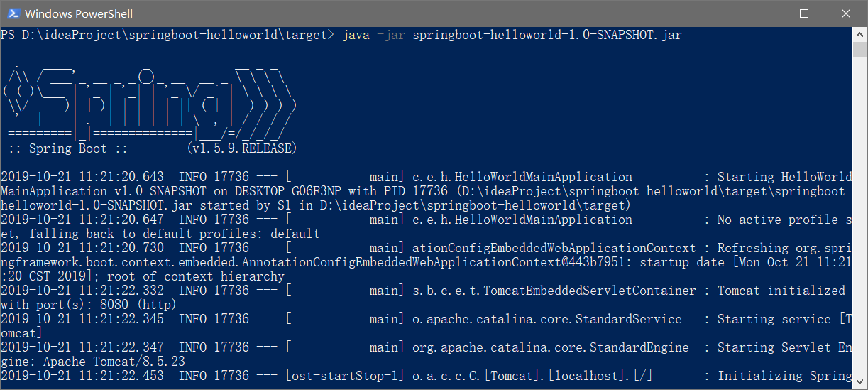Maximize the PowerShell window

point(803,13)
